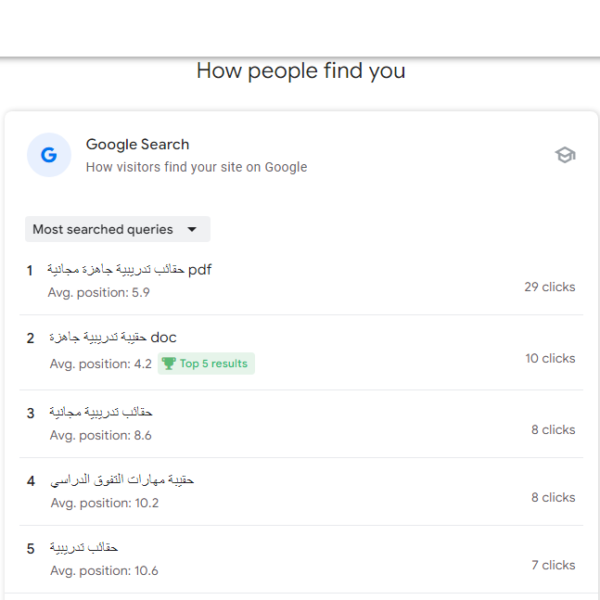Click the How people find you heading
The width and height of the screenshot is (600, 600).
pos(301,71)
